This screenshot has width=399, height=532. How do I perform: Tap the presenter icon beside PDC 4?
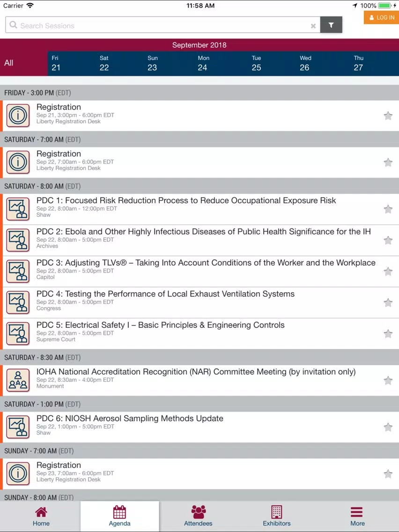(18, 303)
